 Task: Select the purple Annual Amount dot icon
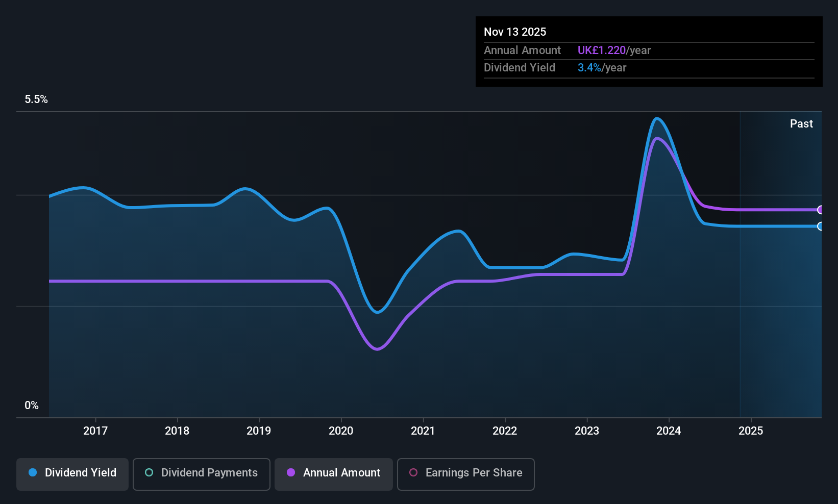(x=291, y=473)
